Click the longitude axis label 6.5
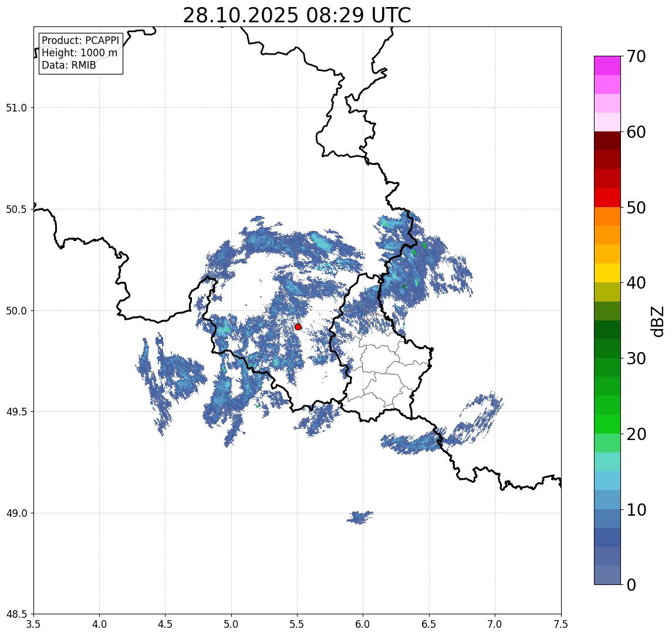This screenshot has width=672, height=636. 429,624
